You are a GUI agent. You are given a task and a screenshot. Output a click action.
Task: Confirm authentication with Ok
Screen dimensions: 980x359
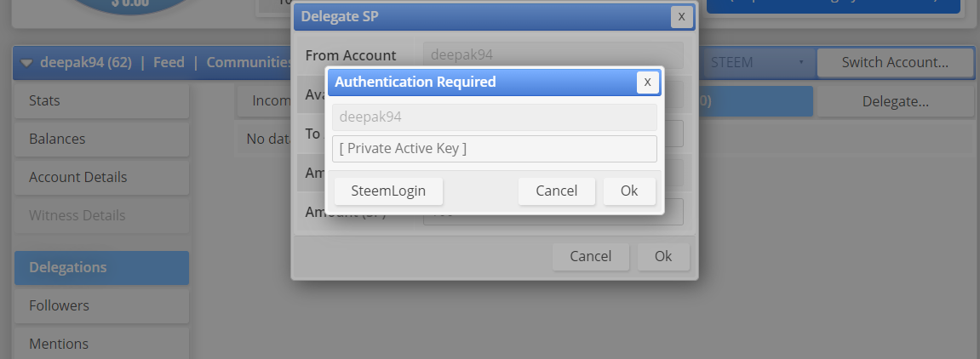click(629, 191)
